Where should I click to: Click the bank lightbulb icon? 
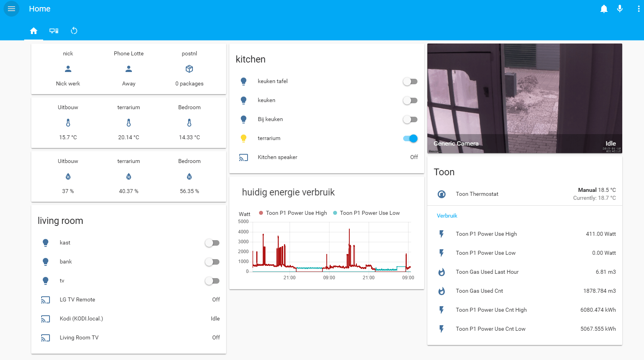46,262
